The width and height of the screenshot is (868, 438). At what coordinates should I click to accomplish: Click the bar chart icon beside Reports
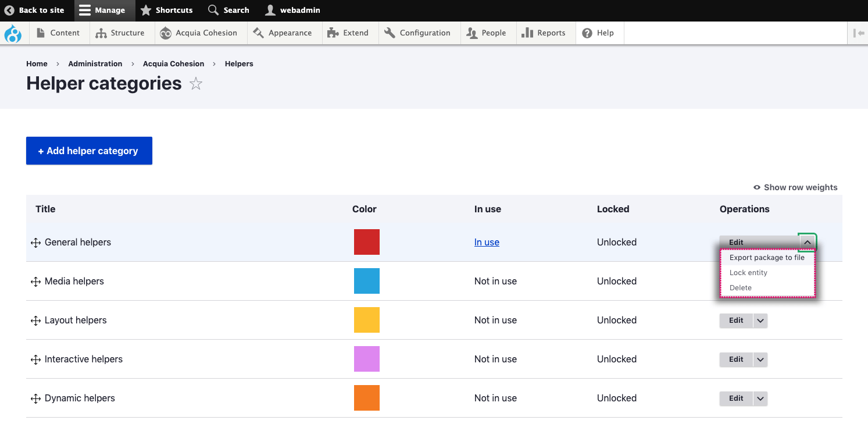click(527, 33)
